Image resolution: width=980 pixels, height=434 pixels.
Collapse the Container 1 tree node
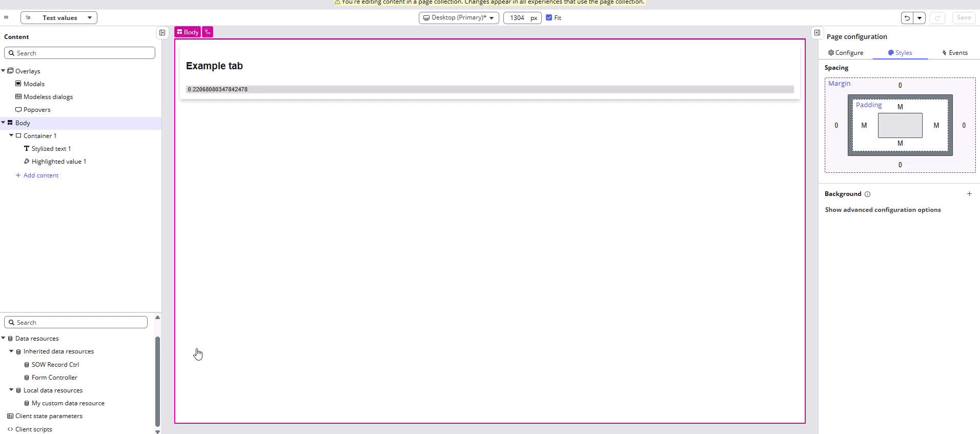11,135
